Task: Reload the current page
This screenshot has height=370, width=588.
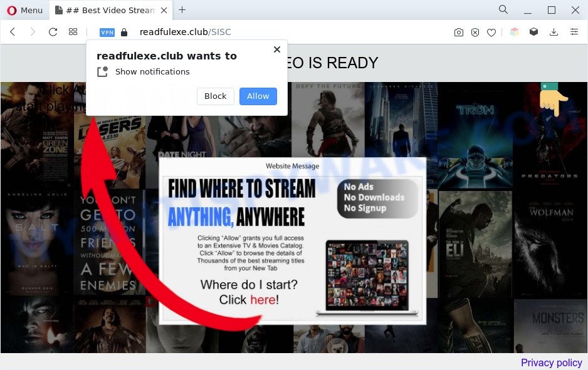Action: point(53,32)
